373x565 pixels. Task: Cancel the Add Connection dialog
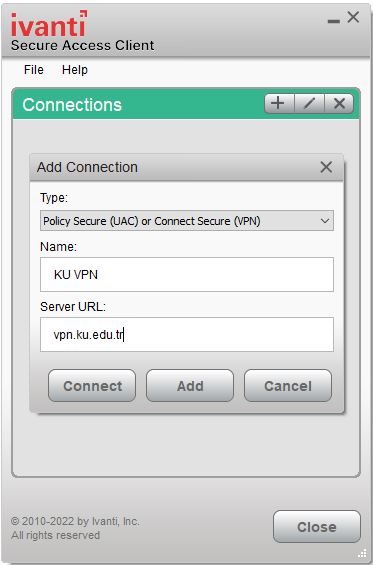tap(288, 386)
